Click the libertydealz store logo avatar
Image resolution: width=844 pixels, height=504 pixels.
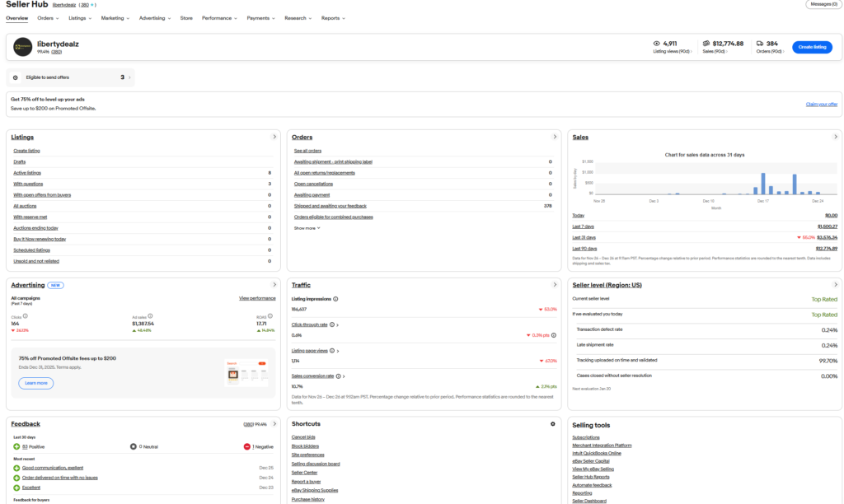click(23, 48)
